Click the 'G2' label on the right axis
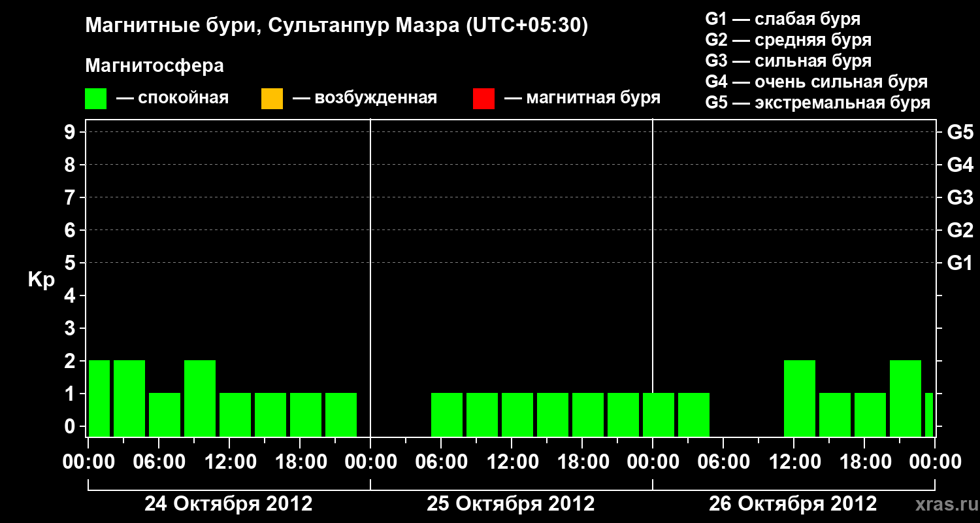The width and height of the screenshot is (980, 523). 960,231
